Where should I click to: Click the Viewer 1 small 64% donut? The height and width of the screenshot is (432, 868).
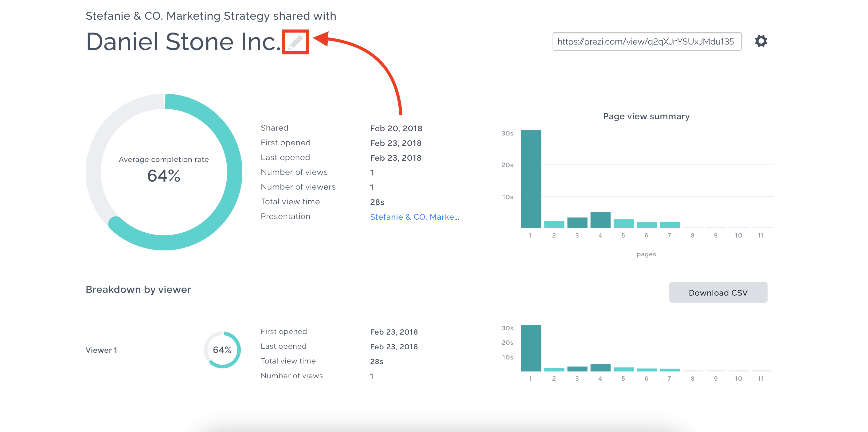[222, 350]
